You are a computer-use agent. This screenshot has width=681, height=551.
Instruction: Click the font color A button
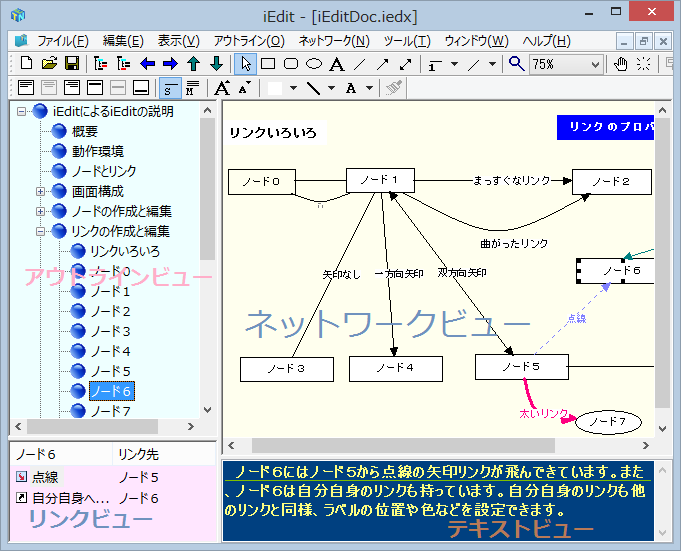pyautogui.click(x=351, y=88)
